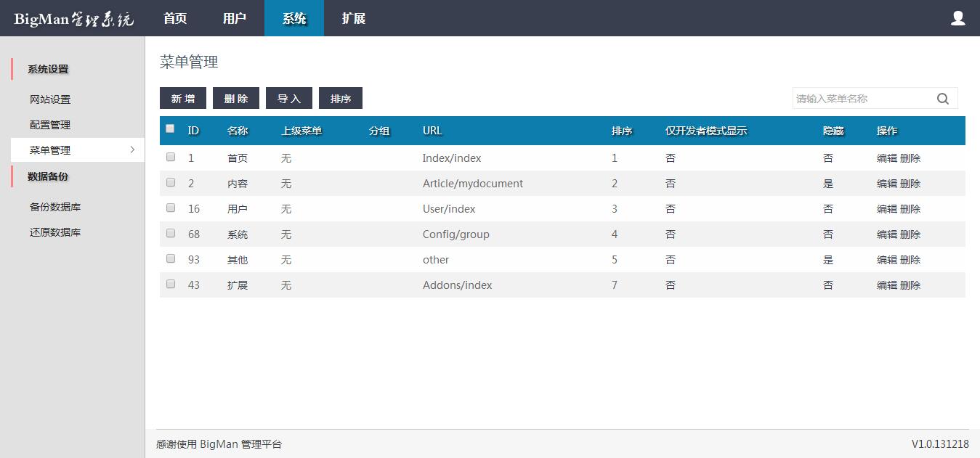Click the search magnifier icon
This screenshot has width=980, height=458.
[943, 99]
